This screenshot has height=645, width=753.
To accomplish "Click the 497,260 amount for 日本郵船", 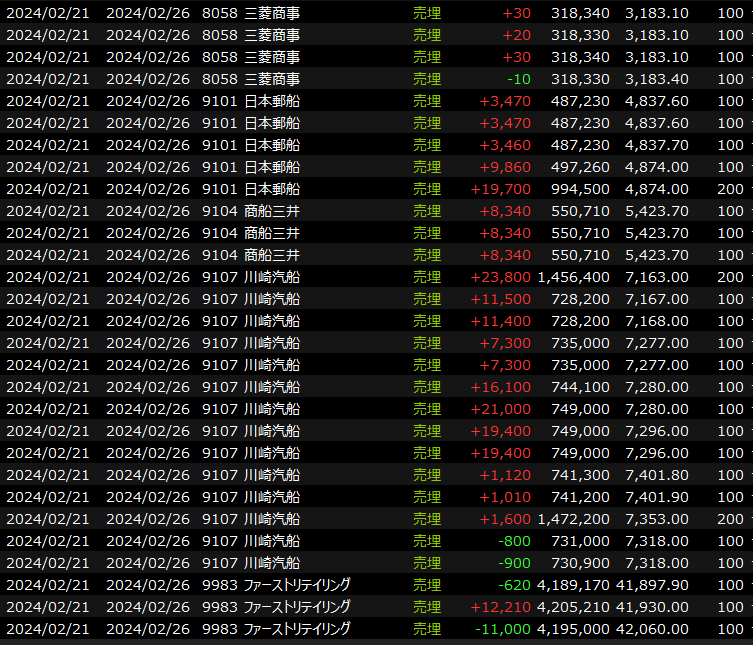I will pyautogui.click(x=580, y=167).
